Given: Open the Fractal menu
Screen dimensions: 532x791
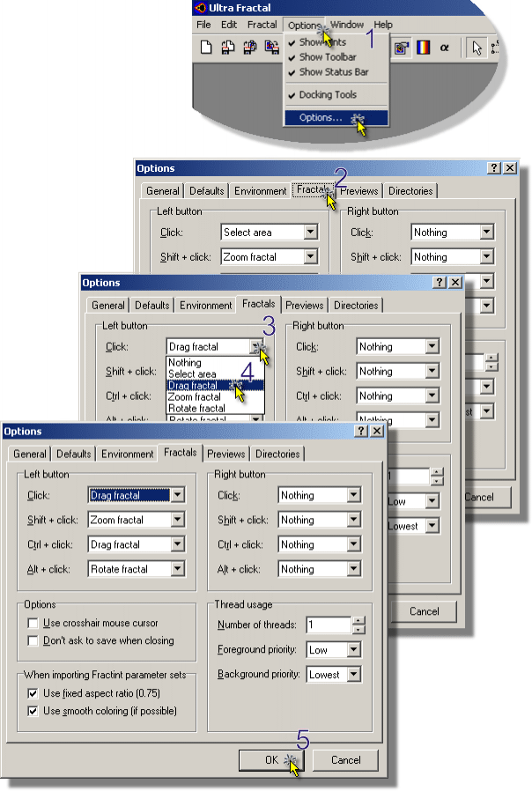Looking at the screenshot, I should [262, 25].
